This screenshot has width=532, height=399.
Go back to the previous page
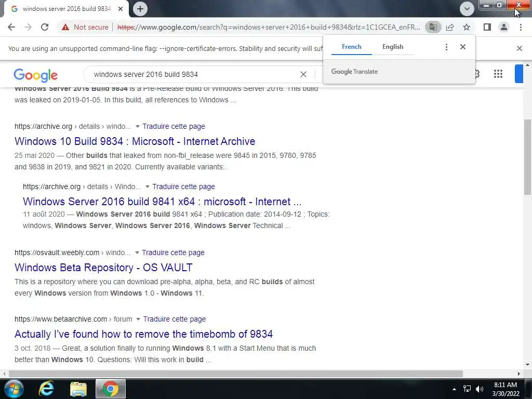point(11,27)
